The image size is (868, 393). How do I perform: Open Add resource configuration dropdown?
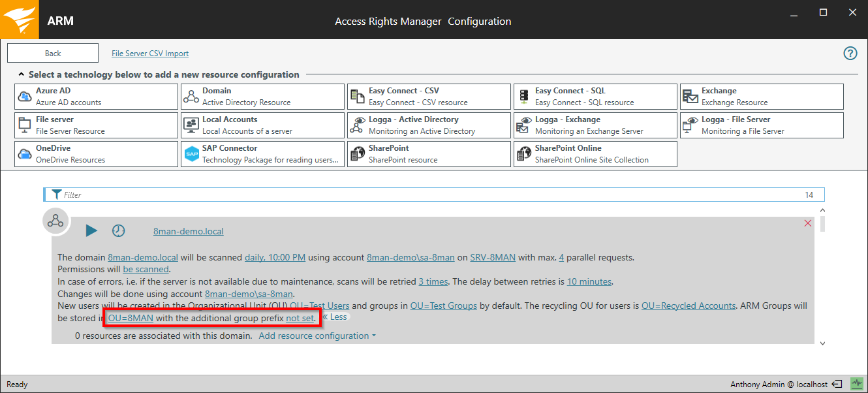(x=317, y=336)
